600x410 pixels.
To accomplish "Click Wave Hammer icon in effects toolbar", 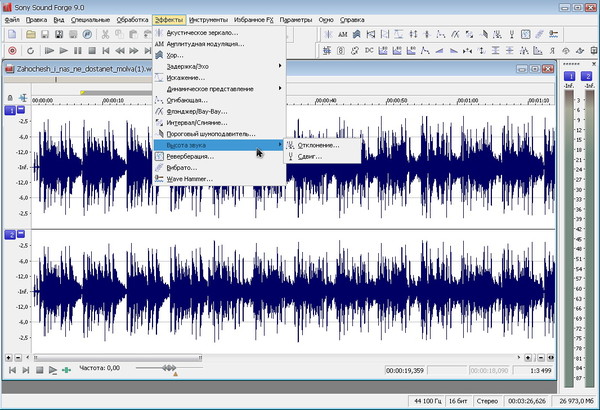I will click(x=553, y=34).
